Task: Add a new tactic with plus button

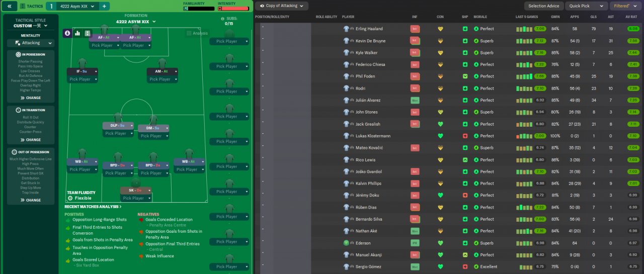Action: point(104,6)
